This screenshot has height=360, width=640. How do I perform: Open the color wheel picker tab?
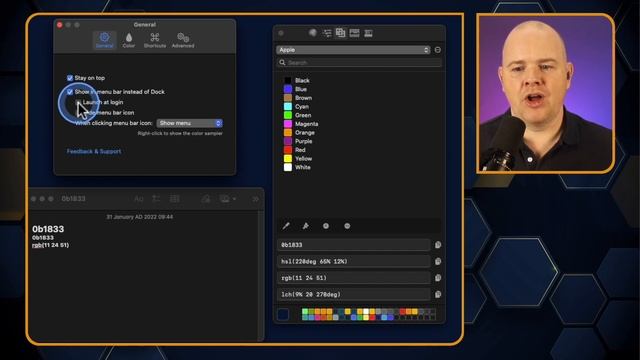pyautogui.click(x=313, y=33)
